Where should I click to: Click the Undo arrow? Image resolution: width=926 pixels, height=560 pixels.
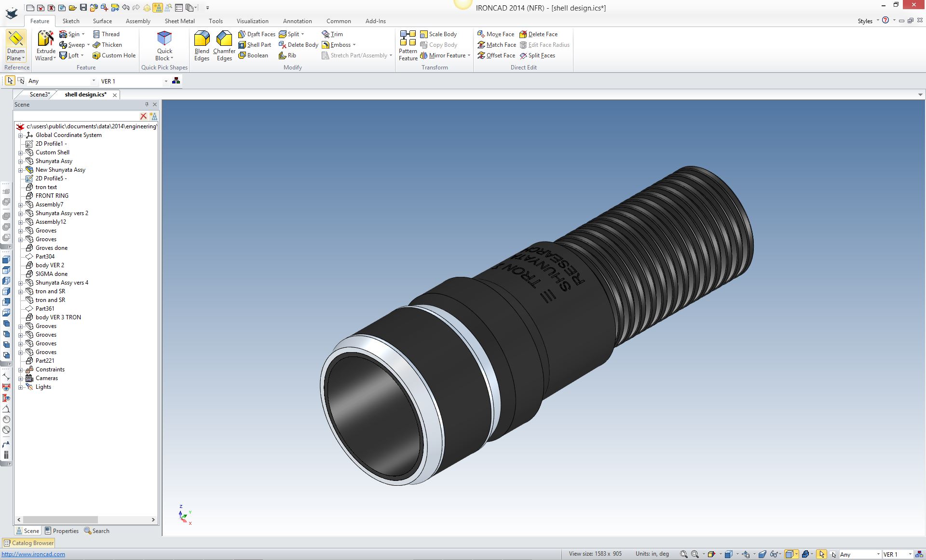click(125, 7)
